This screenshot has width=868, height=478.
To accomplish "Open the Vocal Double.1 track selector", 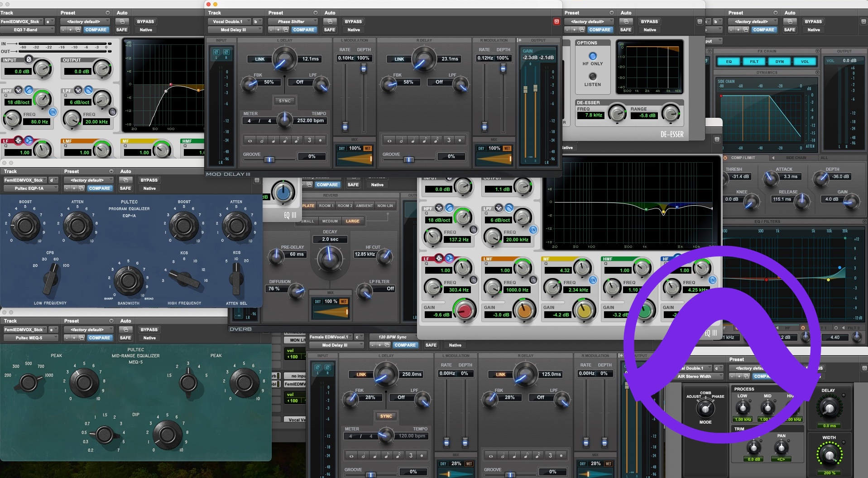I will 229,22.
